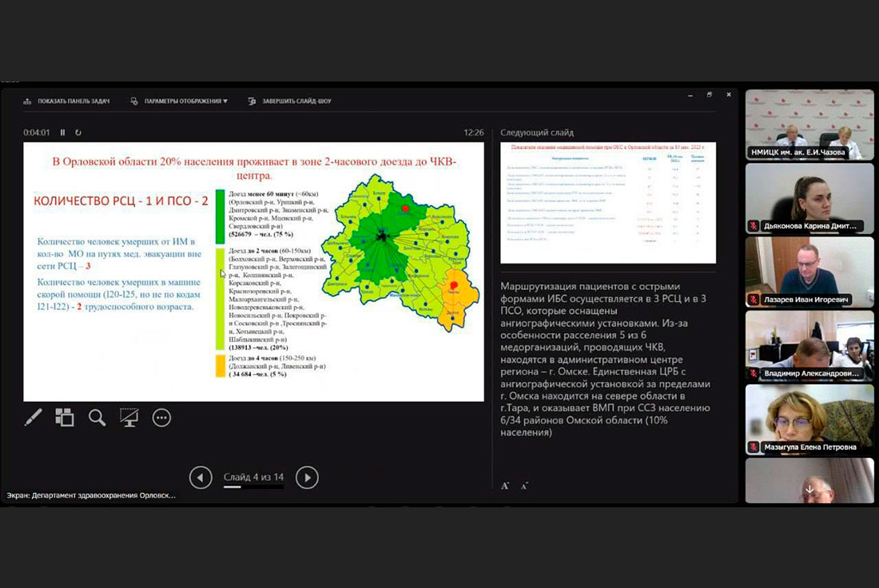Viewport: 879px width, 588px height.
Task: Click muted mic icon of Дьяконова Карина
Action: [x=754, y=226]
